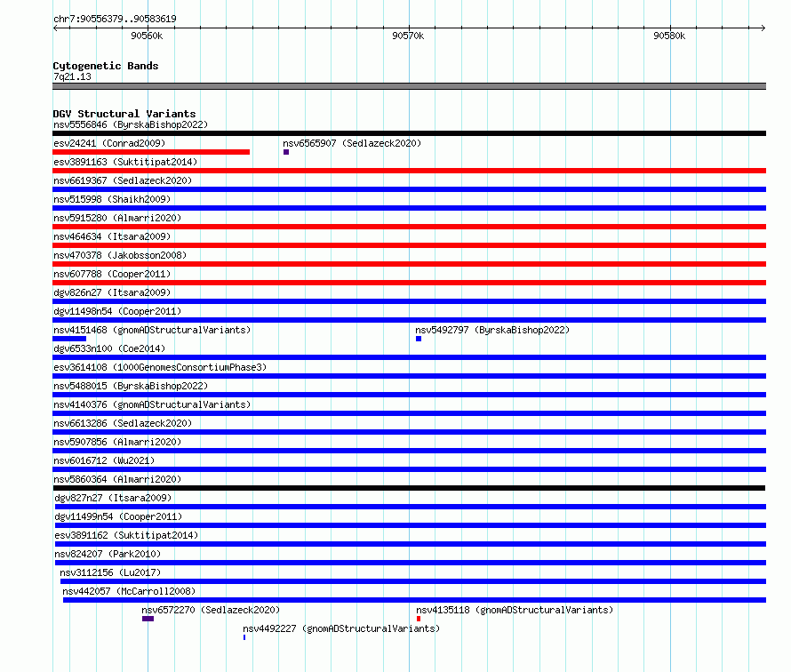Click nsv5907856 (Almarri2020) label

click(117, 442)
